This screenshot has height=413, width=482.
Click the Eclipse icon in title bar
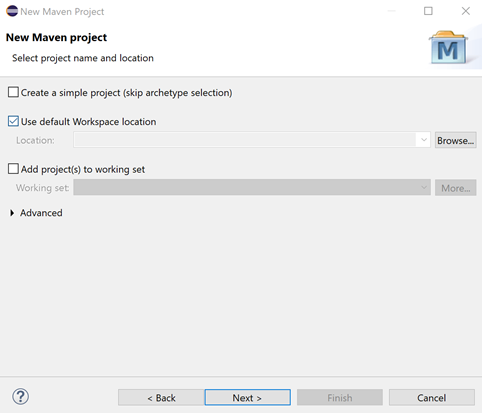12,11
